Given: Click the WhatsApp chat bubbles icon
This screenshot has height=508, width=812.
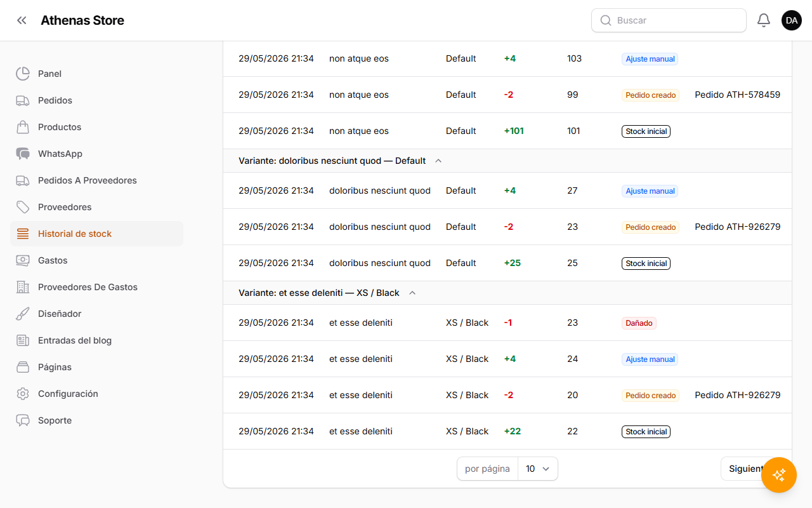Looking at the screenshot, I should (x=23, y=154).
